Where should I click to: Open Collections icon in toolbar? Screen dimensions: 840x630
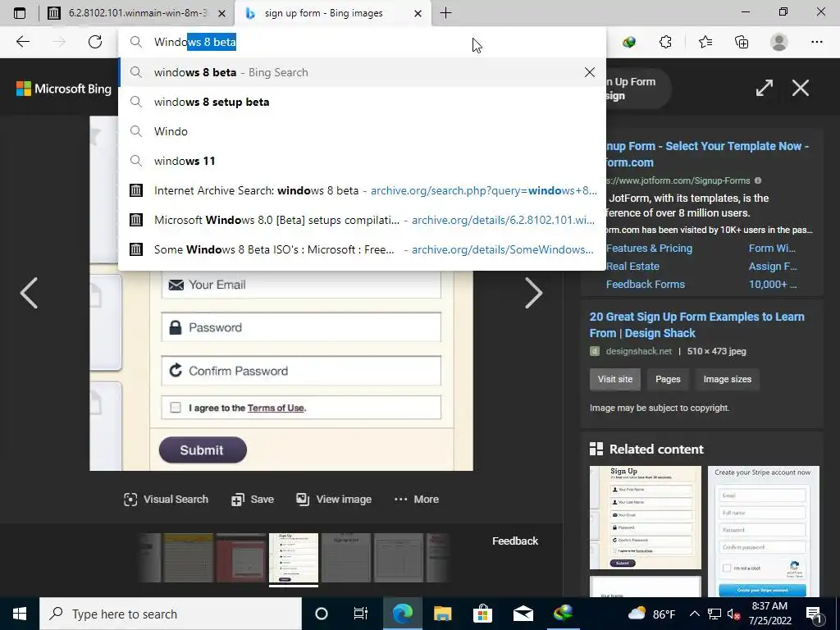coord(742,42)
